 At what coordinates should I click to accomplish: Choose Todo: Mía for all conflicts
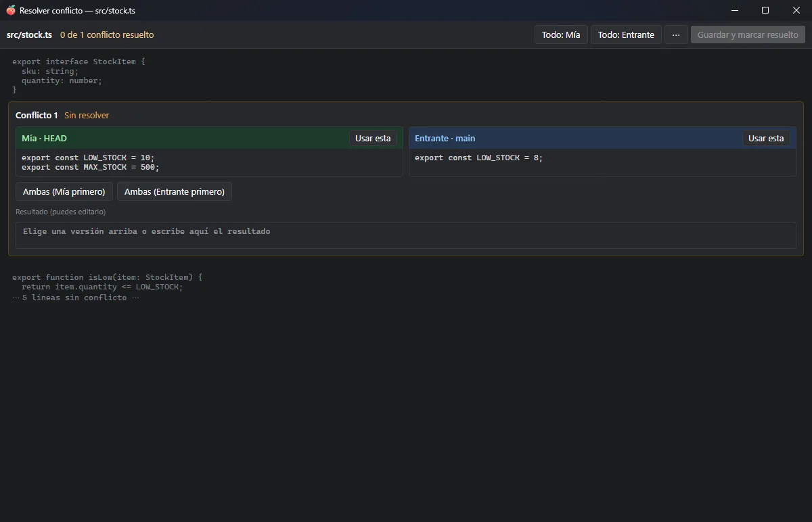point(561,34)
